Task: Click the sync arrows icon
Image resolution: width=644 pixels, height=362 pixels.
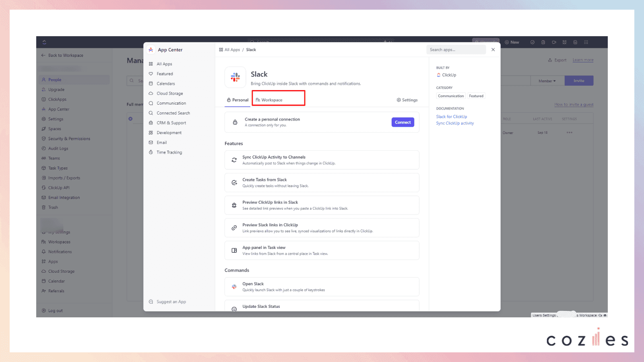Action: (x=234, y=160)
